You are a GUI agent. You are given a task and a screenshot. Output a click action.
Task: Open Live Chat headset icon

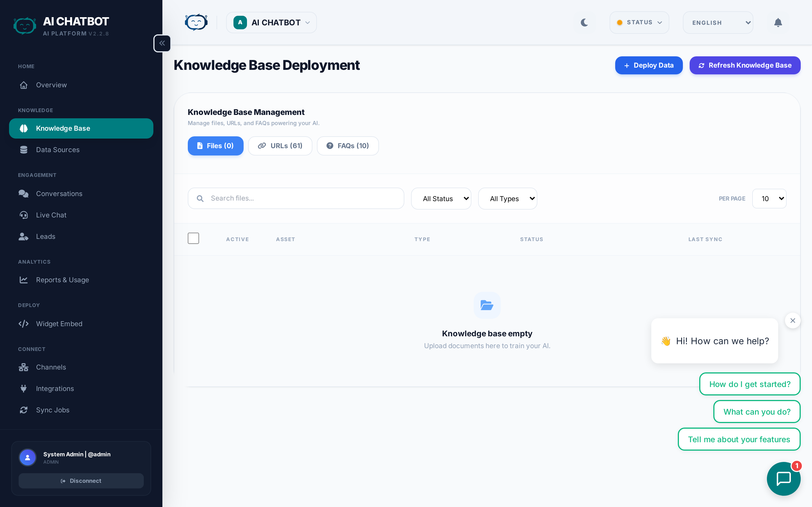click(x=23, y=215)
